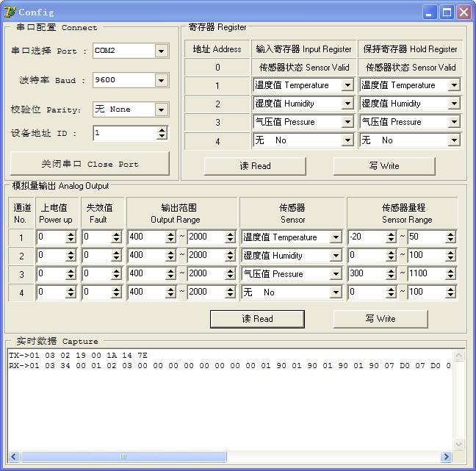This screenshot has width=476, height=471.
Task: Click Capture vertical scroll down arrow
Action: coord(458,445)
